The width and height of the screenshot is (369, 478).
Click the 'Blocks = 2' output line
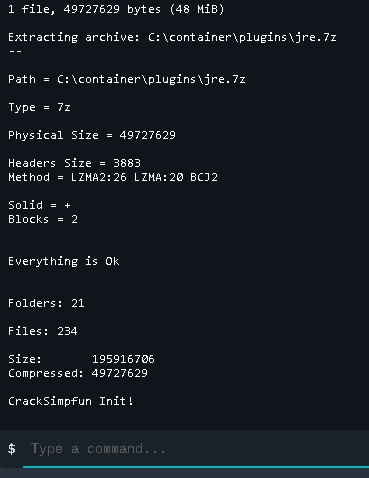[43, 219]
